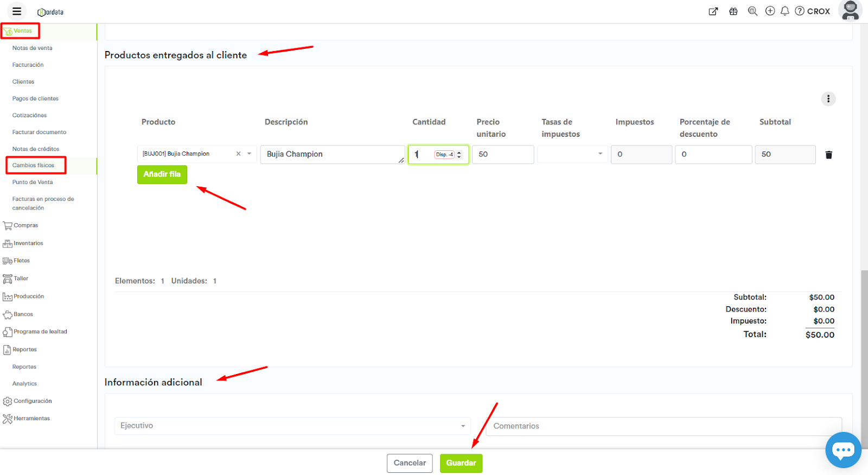Open the Ejecutivo dropdown
Image resolution: width=868 pixels, height=475 pixels.
point(292,426)
